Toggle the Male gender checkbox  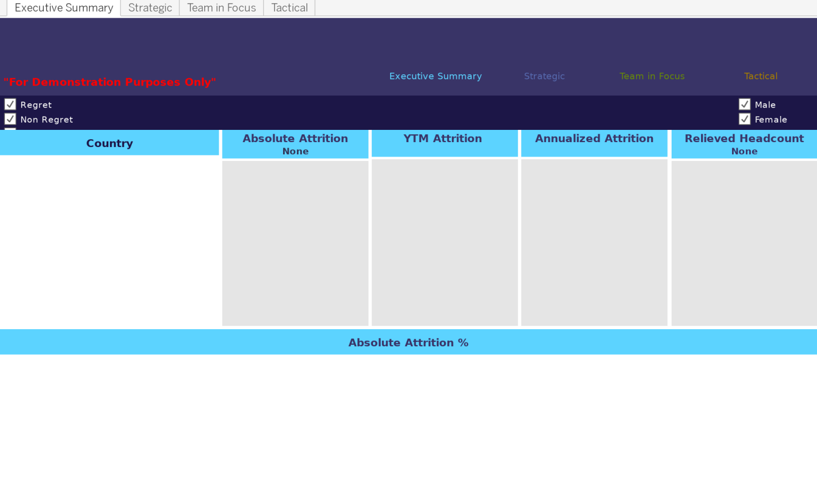point(745,104)
